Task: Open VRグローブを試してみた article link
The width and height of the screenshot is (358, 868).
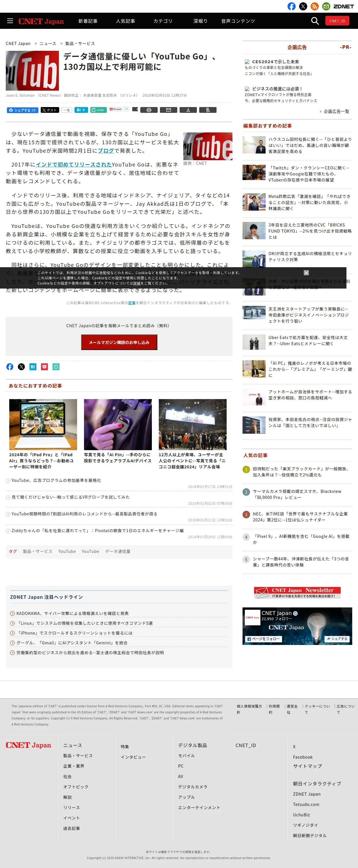Action: (70, 497)
